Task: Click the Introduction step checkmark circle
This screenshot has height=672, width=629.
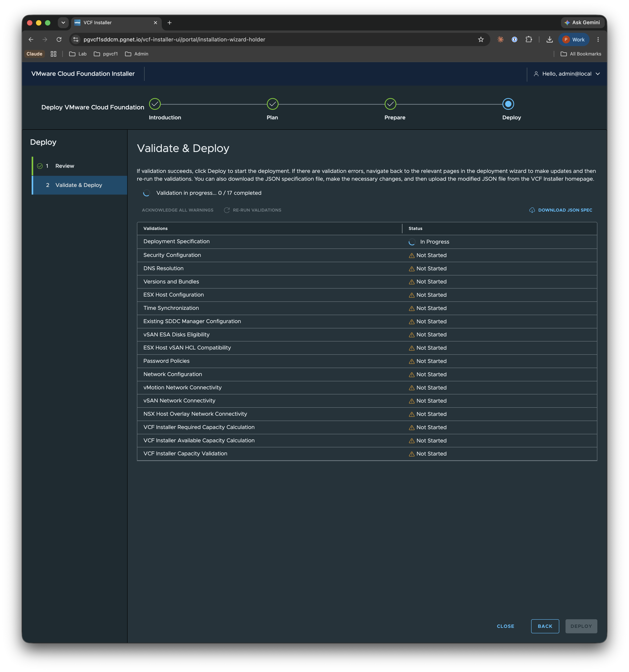Action: 155,104
